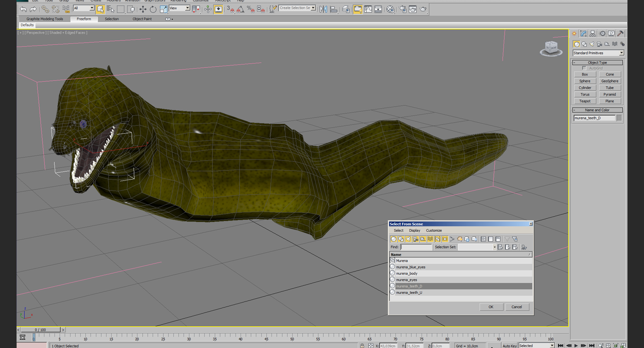Toggle Display Cameras filter in dialog
Image resolution: width=644 pixels, height=348 pixels.
click(416, 239)
